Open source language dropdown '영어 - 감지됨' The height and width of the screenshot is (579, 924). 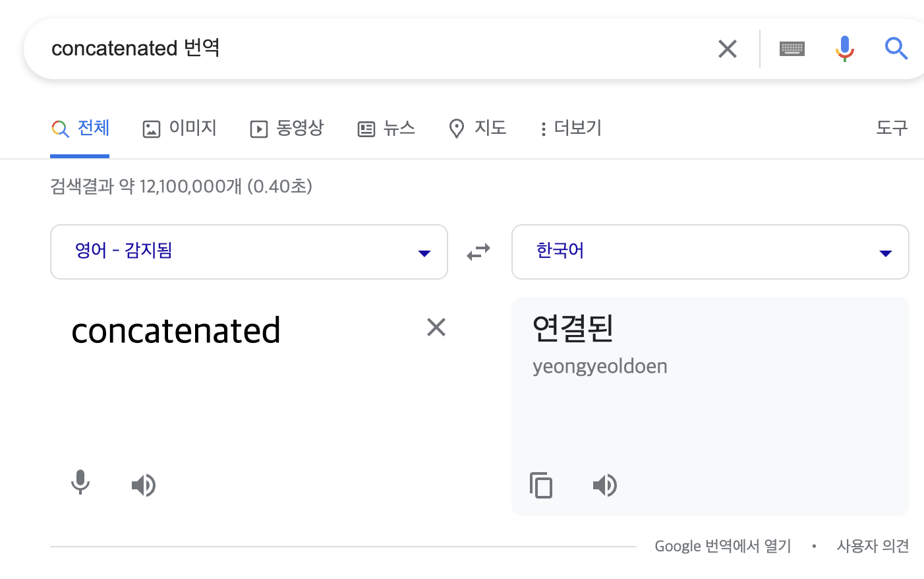click(249, 252)
